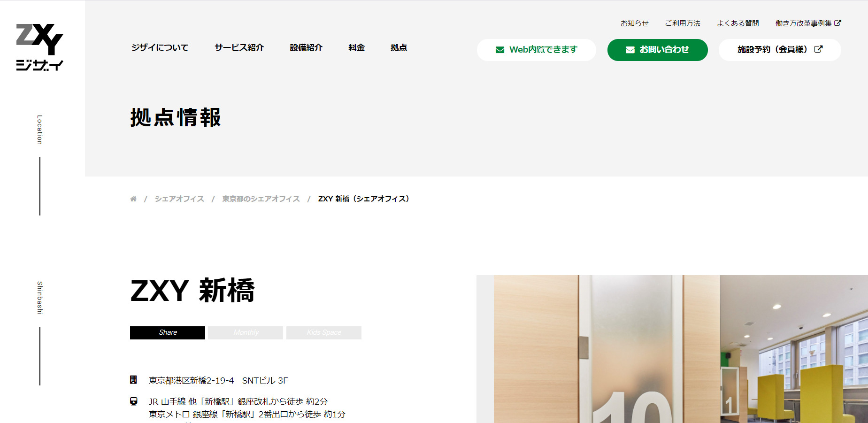Open the よくある質問 link
Screen dimensions: 868x423
(x=737, y=23)
